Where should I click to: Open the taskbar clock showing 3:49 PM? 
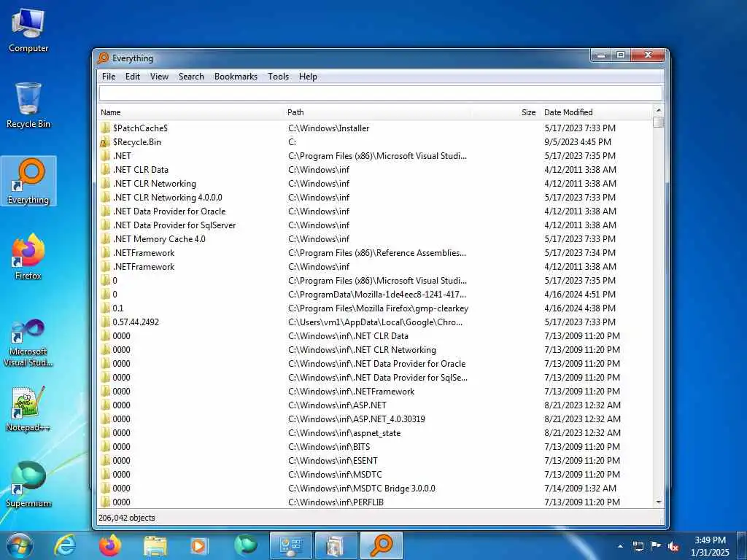[x=710, y=546]
